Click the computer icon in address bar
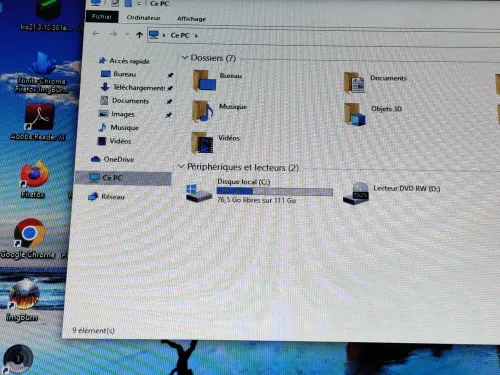This screenshot has width=500, height=375. [154, 35]
